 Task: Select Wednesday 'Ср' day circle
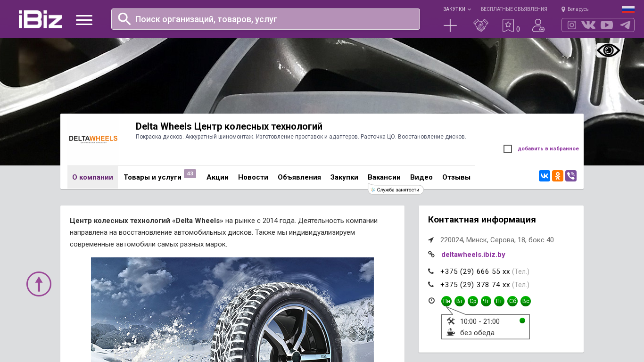[473, 301]
